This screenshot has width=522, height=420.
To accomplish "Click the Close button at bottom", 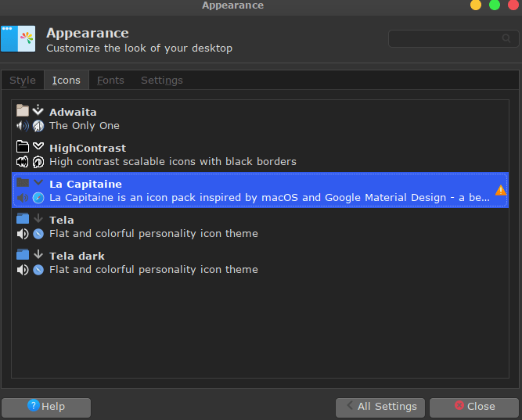I will point(474,407).
